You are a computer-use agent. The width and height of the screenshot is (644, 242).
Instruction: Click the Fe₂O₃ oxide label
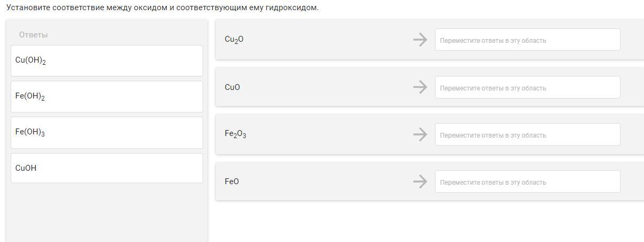tap(235, 134)
